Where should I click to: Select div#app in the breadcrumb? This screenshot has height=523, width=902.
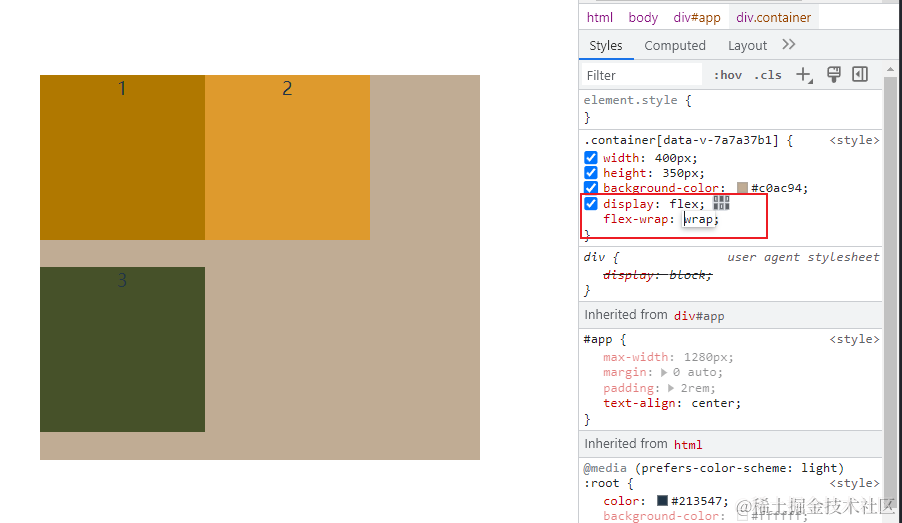pos(697,17)
